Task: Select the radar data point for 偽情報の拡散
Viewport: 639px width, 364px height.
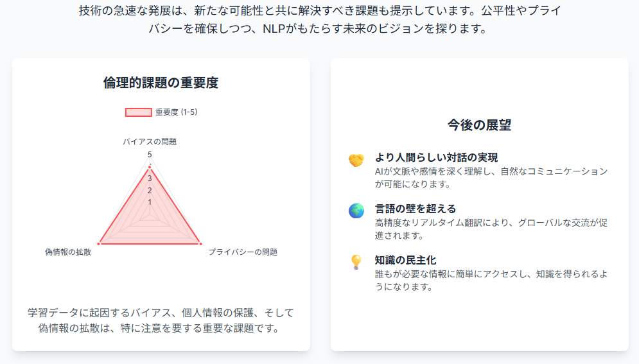Action: [99, 243]
